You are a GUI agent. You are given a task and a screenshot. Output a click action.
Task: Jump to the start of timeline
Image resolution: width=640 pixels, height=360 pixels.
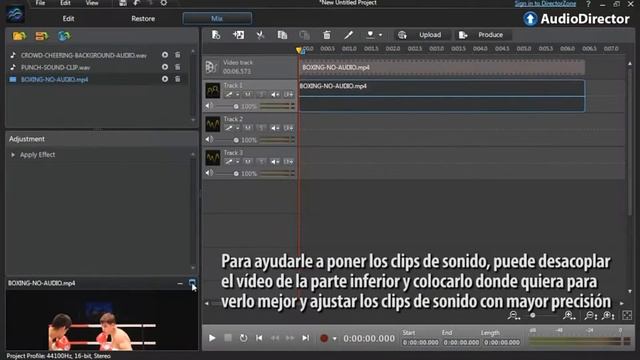coord(259,338)
